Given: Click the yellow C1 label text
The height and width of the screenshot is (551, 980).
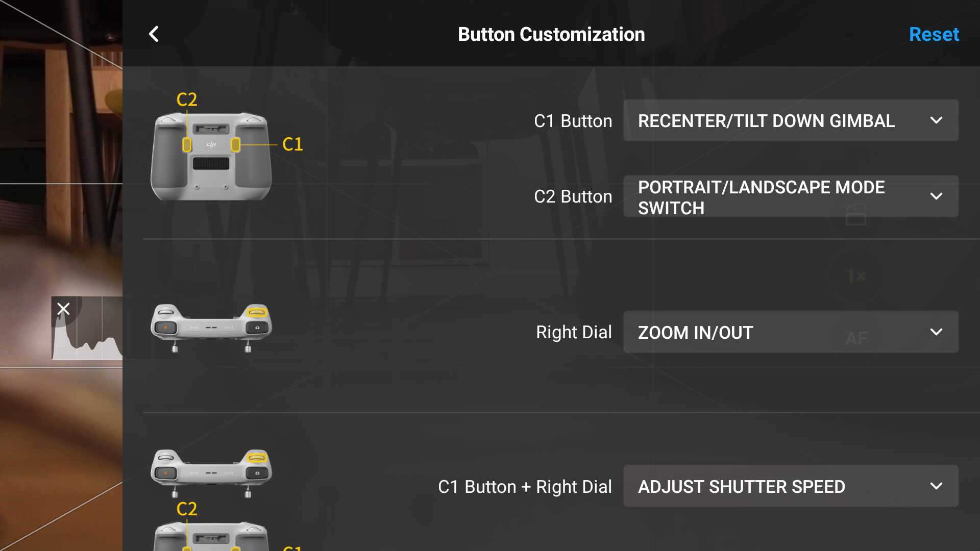Looking at the screenshot, I should tap(292, 144).
